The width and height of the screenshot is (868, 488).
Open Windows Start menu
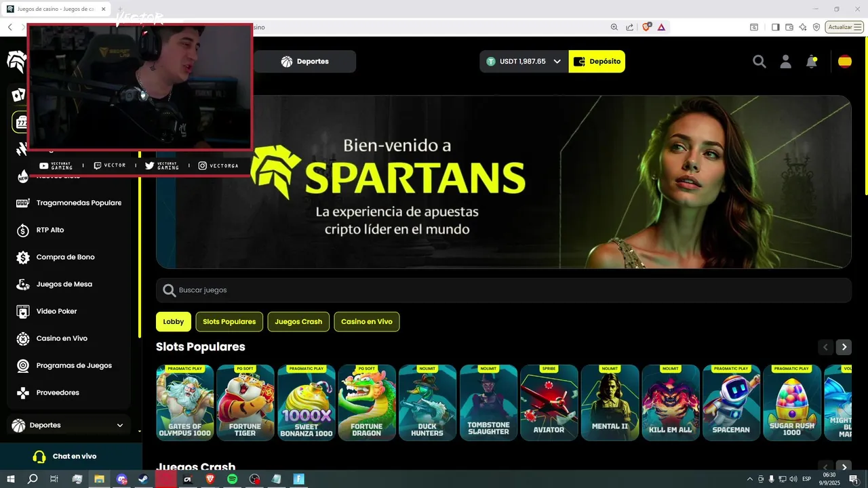point(11,479)
